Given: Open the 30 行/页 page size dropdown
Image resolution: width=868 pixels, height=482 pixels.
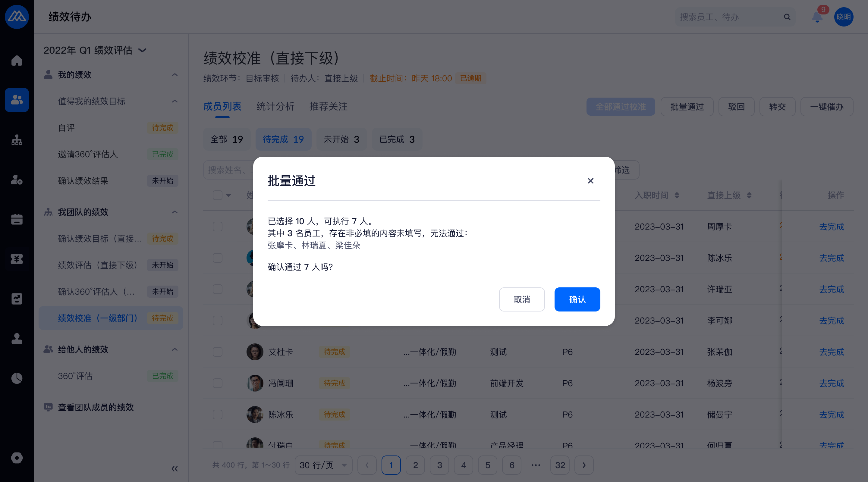Looking at the screenshot, I should (323, 465).
